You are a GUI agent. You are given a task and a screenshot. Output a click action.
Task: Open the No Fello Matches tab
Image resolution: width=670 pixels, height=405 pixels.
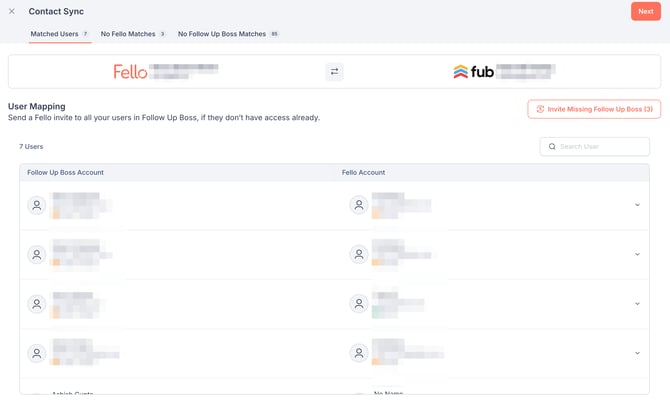pos(133,34)
